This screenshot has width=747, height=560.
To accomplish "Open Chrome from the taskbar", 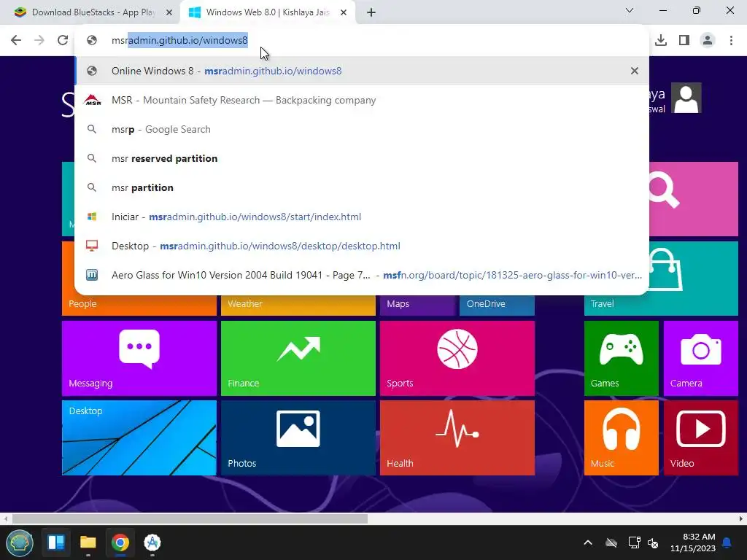I will tap(120, 542).
